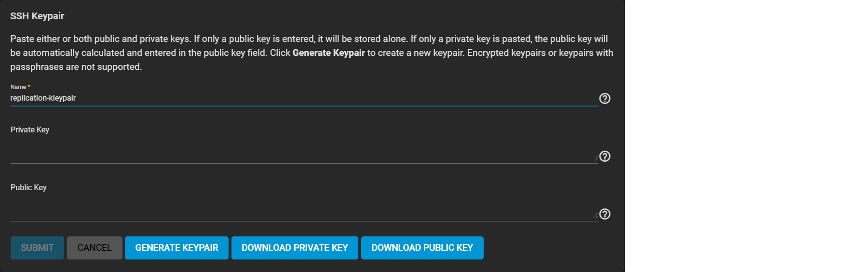The height and width of the screenshot is (272, 868).
Task: Show help for the Private Key field
Action: (x=605, y=156)
